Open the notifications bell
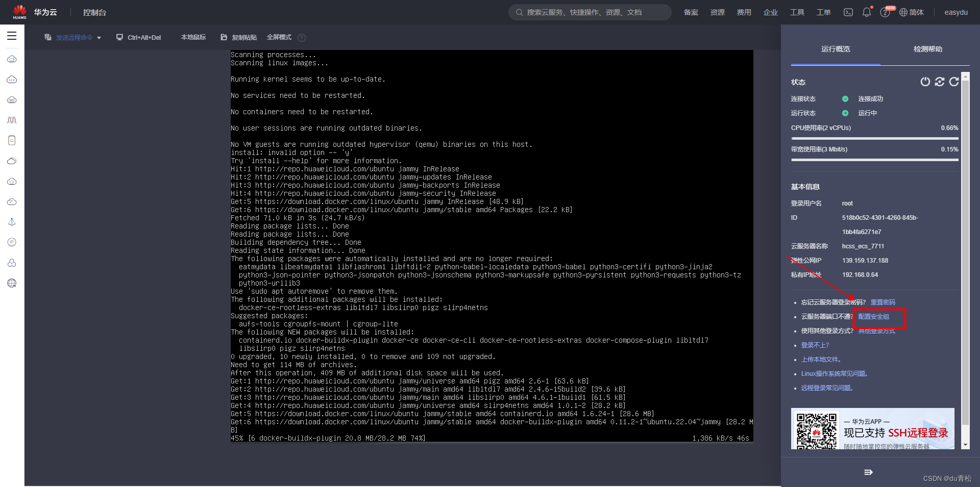Viewport: 980px width, 487px height. 867,12
